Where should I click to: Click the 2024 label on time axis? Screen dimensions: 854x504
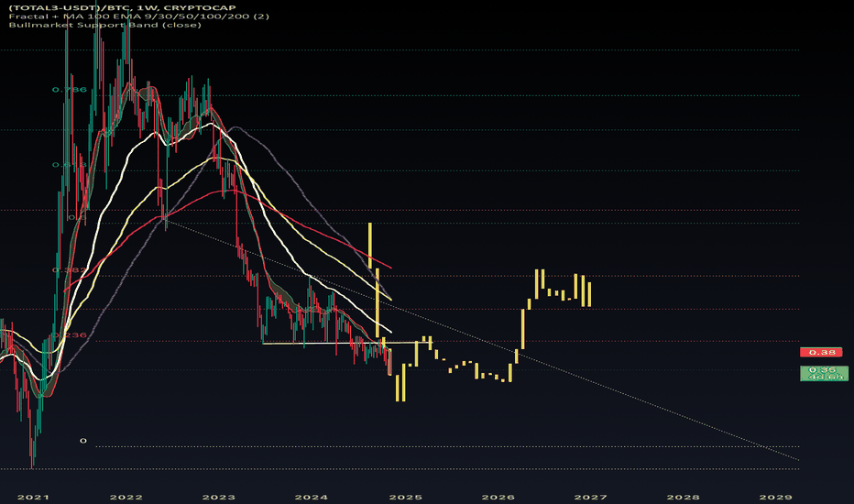311,497
